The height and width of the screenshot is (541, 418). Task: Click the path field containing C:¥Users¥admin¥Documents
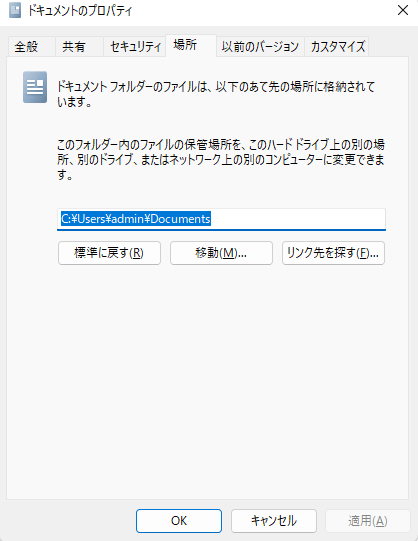click(x=221, y=219)
